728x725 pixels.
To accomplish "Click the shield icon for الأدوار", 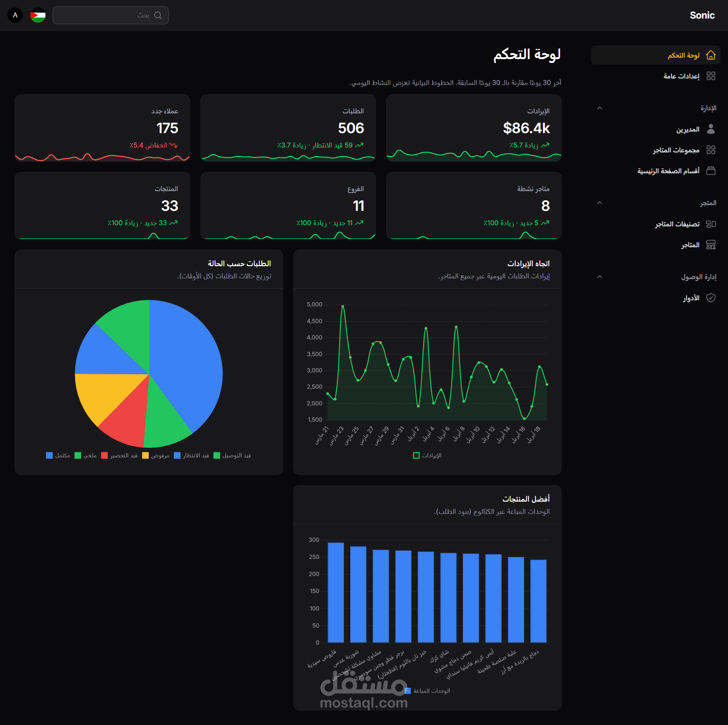I will (711, 298).
